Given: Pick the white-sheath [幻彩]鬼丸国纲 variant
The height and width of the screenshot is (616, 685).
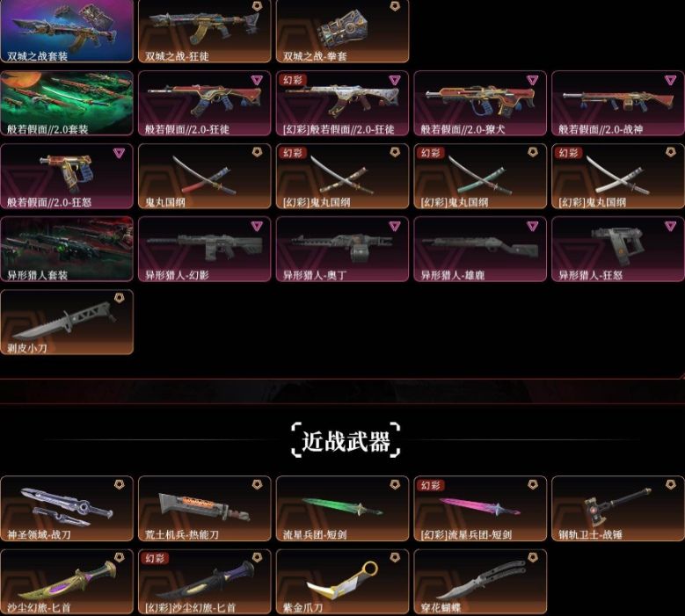Looking at the screenshot, I should (617, 176).
